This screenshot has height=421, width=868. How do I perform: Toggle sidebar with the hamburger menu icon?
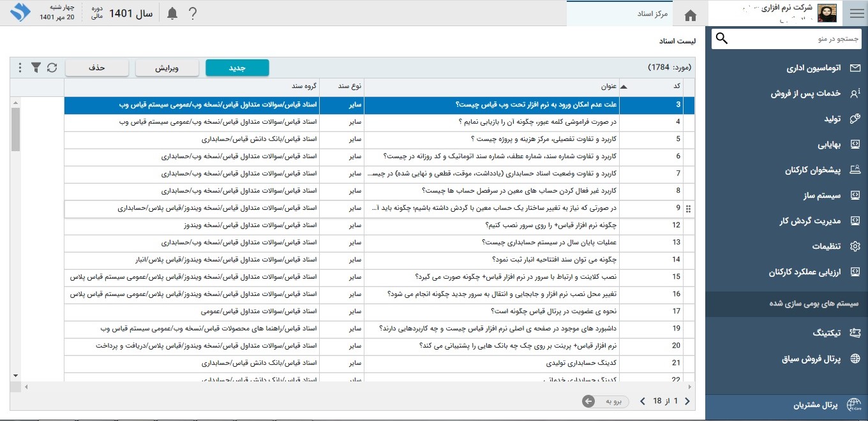[x=856, y=13]
